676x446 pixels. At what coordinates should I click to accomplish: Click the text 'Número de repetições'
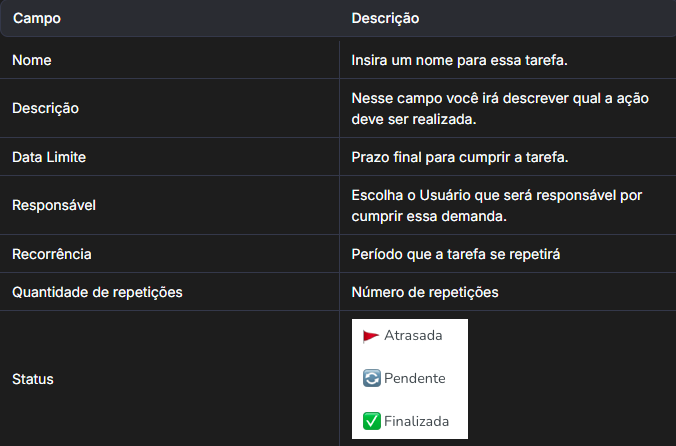tap(424, 292)
